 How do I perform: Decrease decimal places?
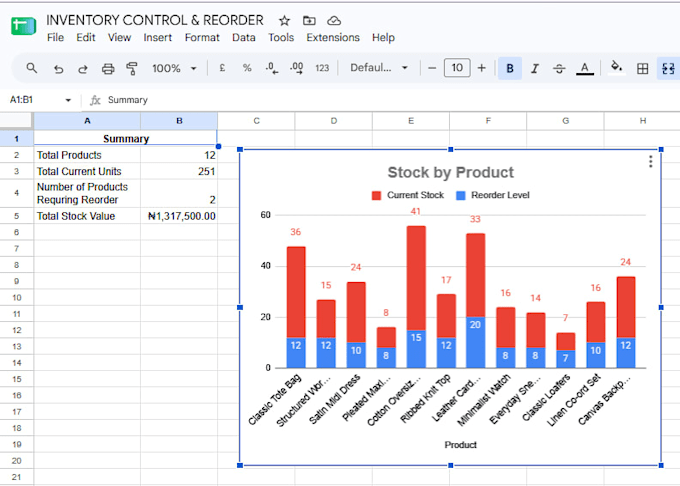click(x=272, y=68)
